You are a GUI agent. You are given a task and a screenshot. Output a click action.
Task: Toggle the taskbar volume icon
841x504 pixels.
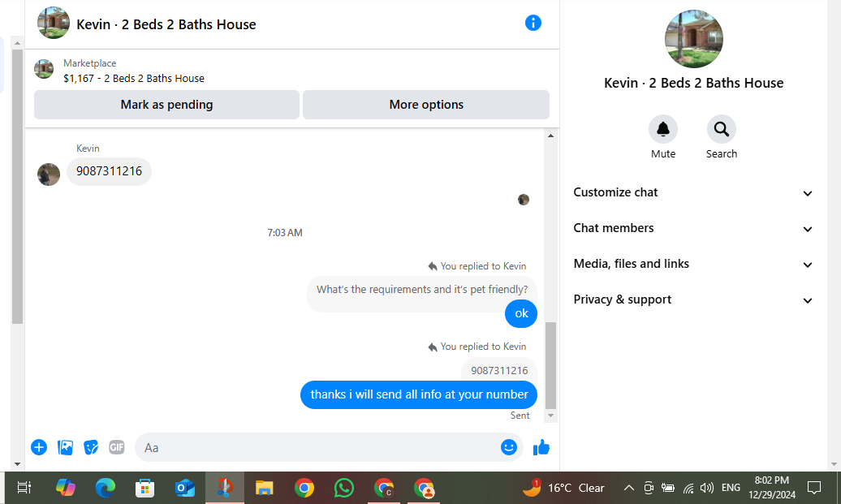click(707, 488)
